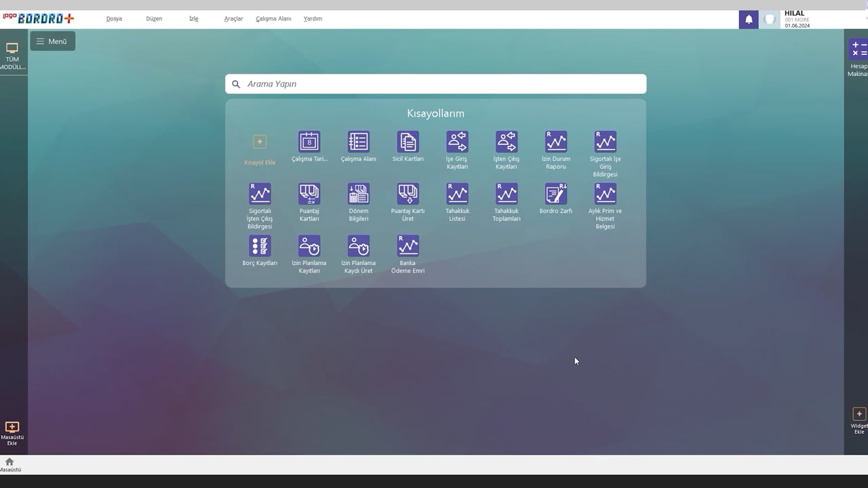Open Banka Ödeme Emri shortcut
The width and height of the screenshot is (868, 488).
coord(408,254)
